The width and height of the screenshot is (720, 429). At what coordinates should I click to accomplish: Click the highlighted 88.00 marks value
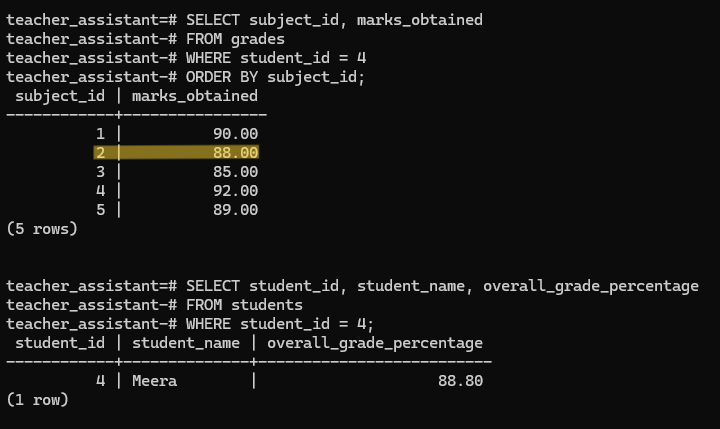pos(235,153)
